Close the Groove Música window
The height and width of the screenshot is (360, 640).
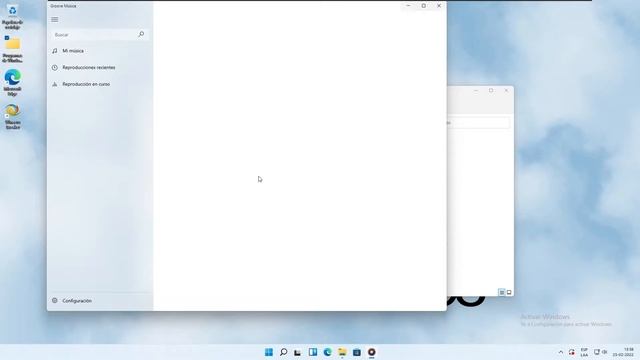point(439,6)
